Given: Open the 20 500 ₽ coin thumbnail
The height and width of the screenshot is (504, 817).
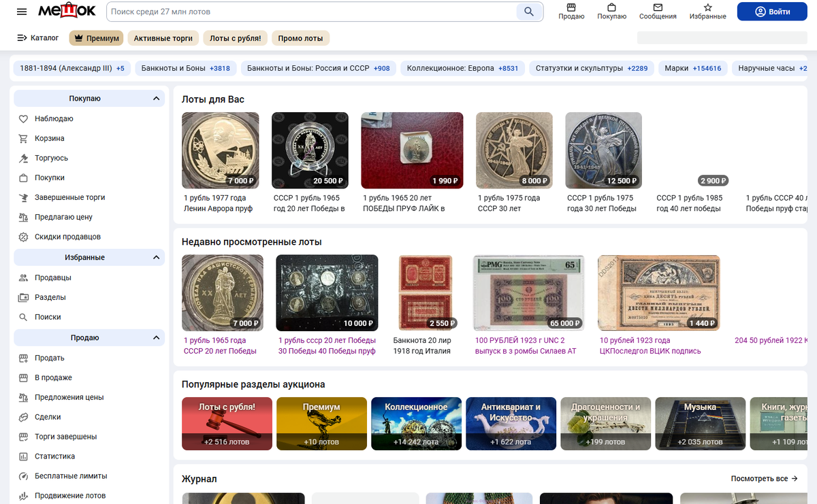Looking at the screenshot, I should point(310,150).
